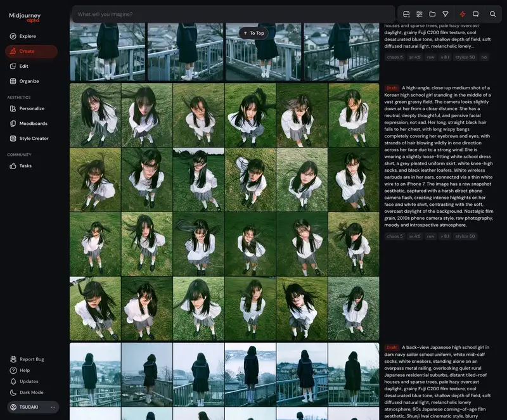507x420 pixels.
Task: Click the add-image icon in the top bar
Action: pos(406,14)
